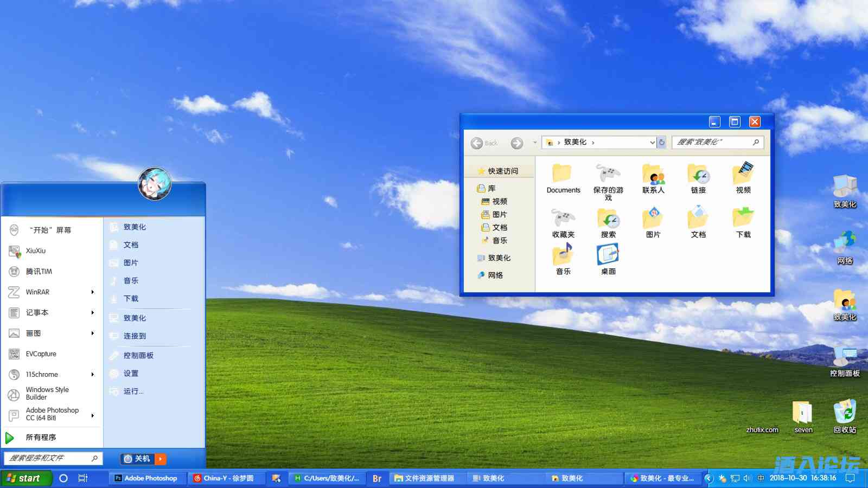Open 控制面板 from the Start menu
Image resolution: width=868 pixels, height=488 pixels.
139,355
